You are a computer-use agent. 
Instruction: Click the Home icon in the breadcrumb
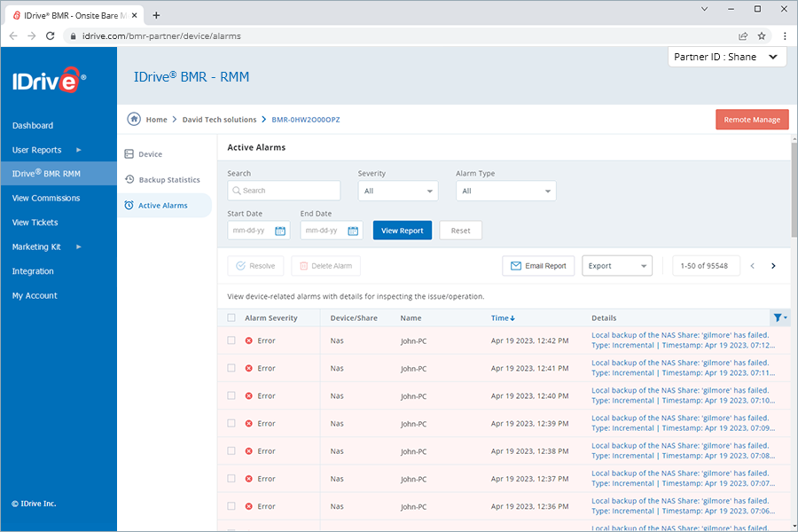pos(134,119)
